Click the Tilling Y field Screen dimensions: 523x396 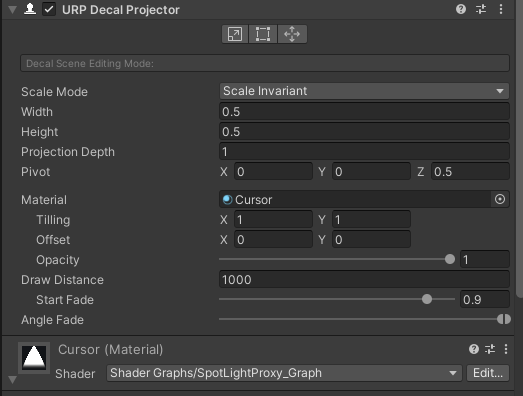pos(371,220)
